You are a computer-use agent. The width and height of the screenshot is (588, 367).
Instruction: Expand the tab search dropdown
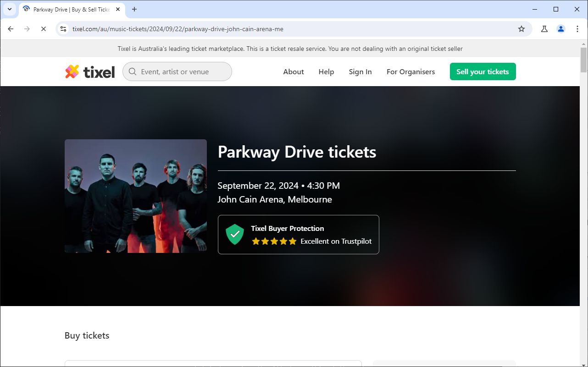point(10,9)
